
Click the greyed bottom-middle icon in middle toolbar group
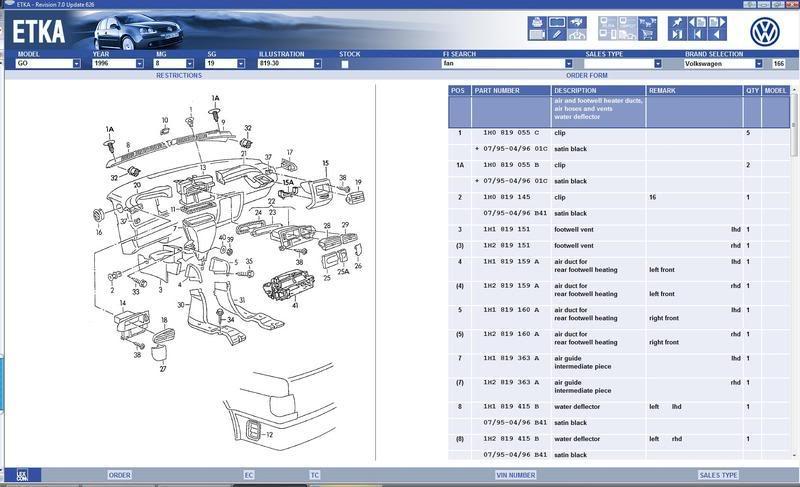628,35
